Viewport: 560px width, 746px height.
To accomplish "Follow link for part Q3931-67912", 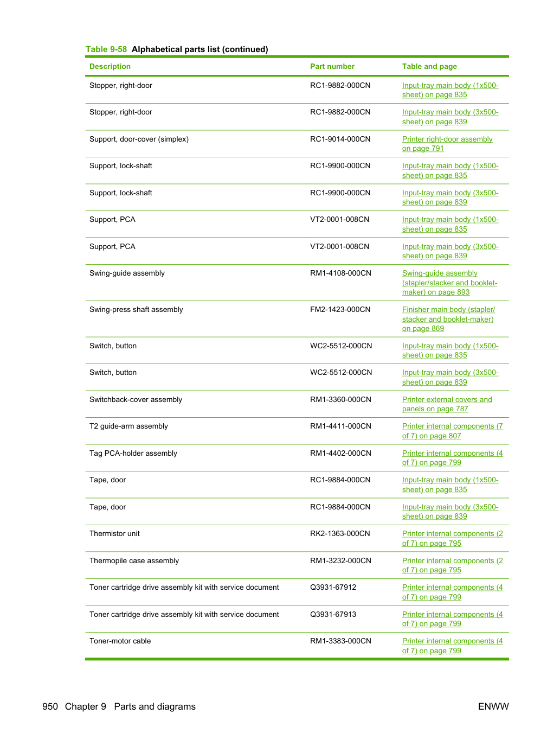I will (x=453, y=592).
